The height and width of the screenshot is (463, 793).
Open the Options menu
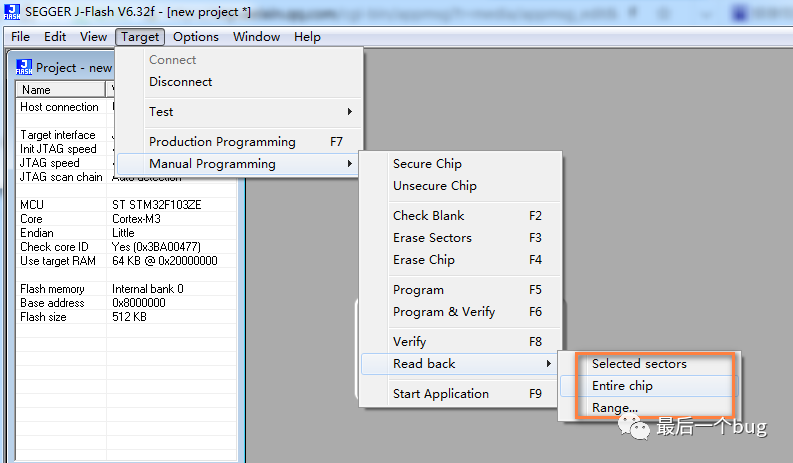click(196, 37)
